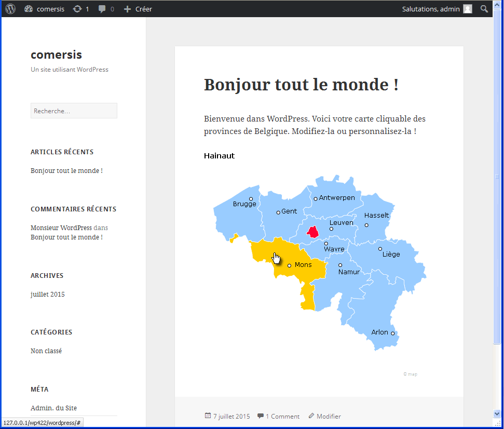The height and width of the screenshot is (429, 504).
Task: Open the search magnifier in admin bar
Action: click(484, 9)
